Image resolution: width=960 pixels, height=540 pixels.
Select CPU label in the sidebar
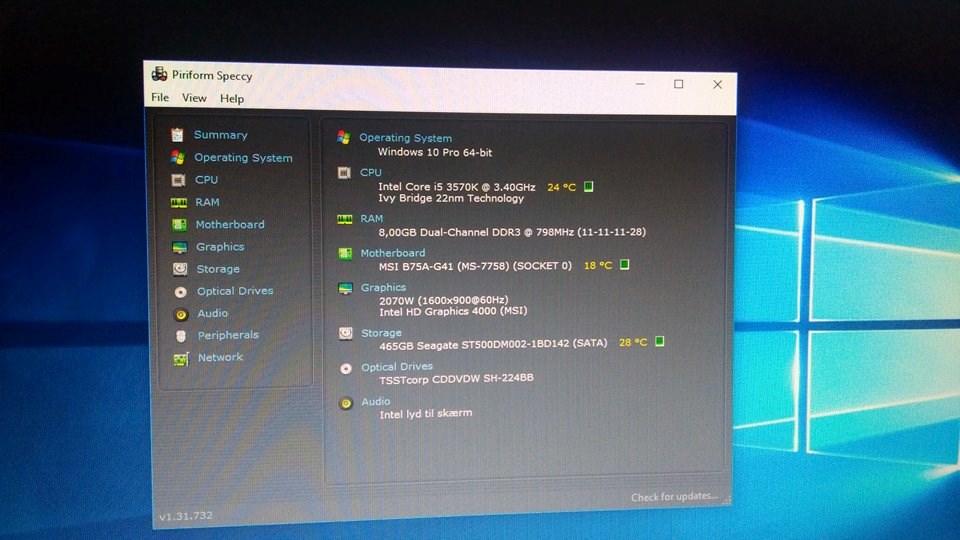pos(206,180)
